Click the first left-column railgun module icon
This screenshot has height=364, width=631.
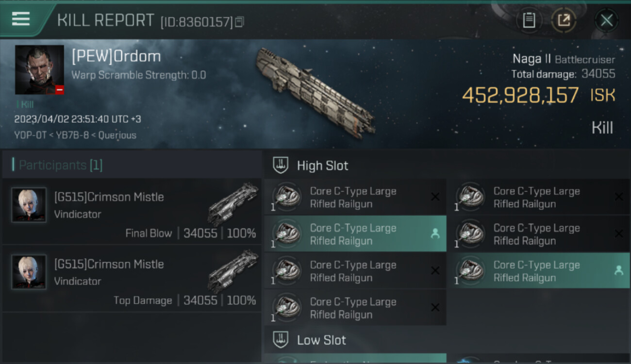286,197
